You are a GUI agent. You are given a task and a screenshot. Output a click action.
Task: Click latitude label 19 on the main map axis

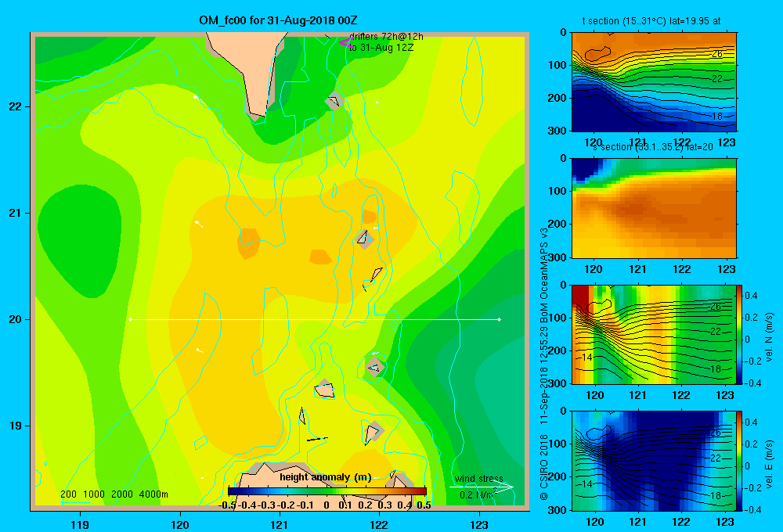(x=16, y=426)
